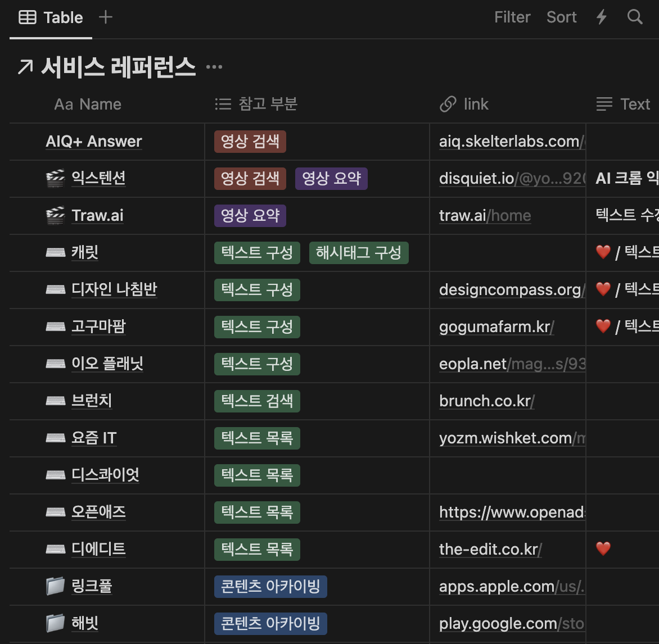Click the Text column header

click(x=623, y=104)
